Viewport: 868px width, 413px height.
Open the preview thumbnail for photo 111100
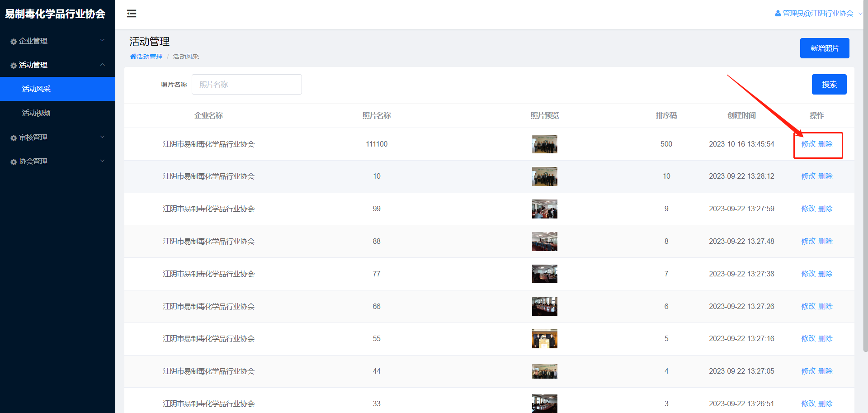545,144
